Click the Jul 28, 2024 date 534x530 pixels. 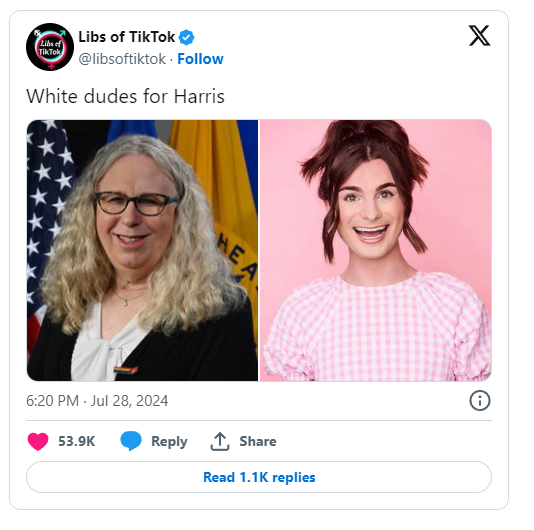129,401
